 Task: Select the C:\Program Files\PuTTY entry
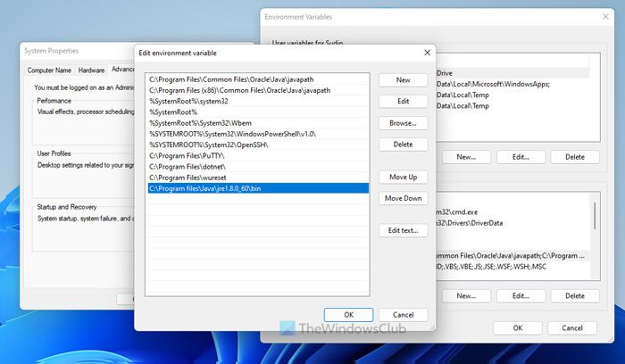(x=258, y=156)
